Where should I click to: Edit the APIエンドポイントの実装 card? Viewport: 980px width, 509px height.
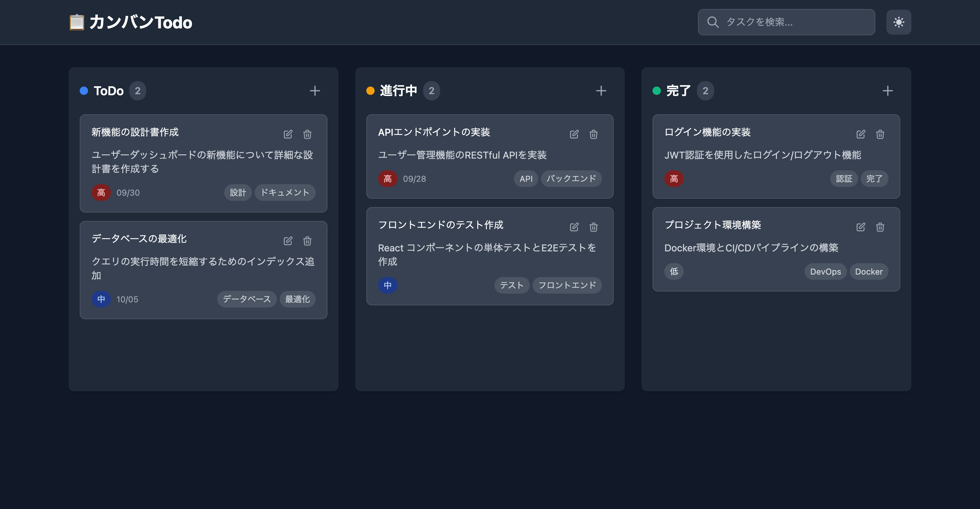tap(574, 134)
